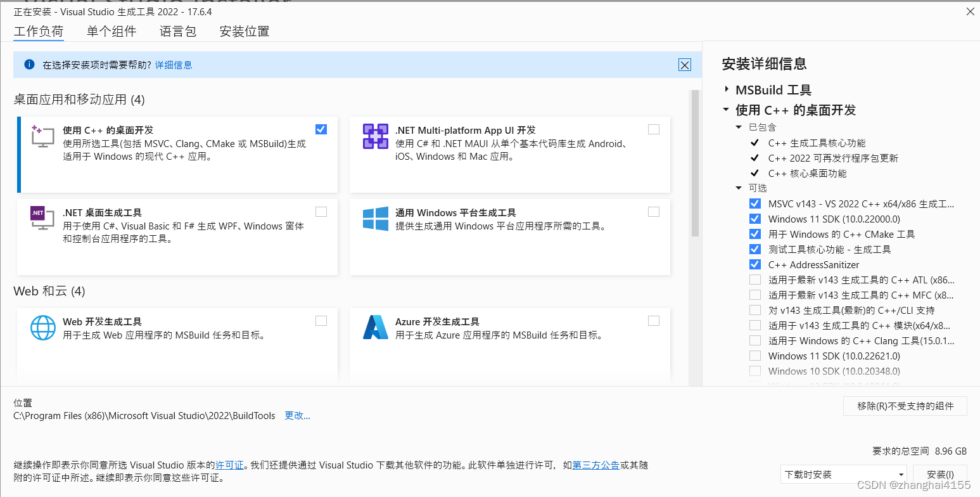Click 更改... to change install location
The width and height of the screenshot is (980, 497).
(x=297, y=415)
